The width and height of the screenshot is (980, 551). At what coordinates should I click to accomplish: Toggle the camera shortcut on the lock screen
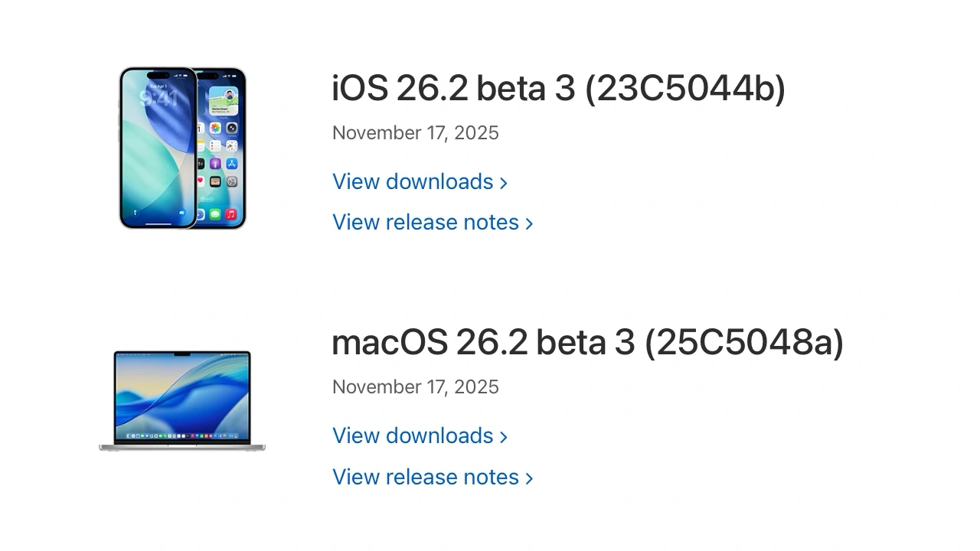[181, 212]
